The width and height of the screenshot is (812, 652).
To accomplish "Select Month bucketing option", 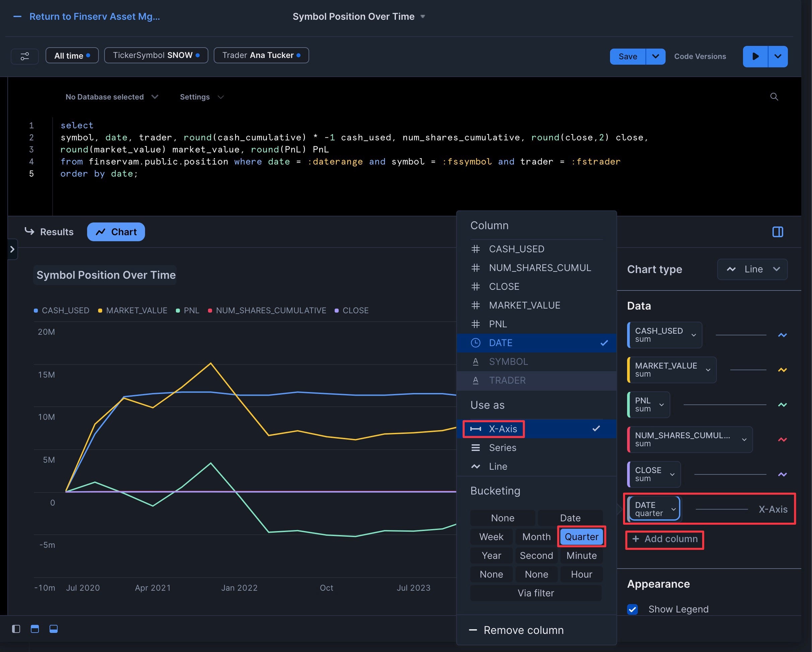I will [x=536, y=537].
